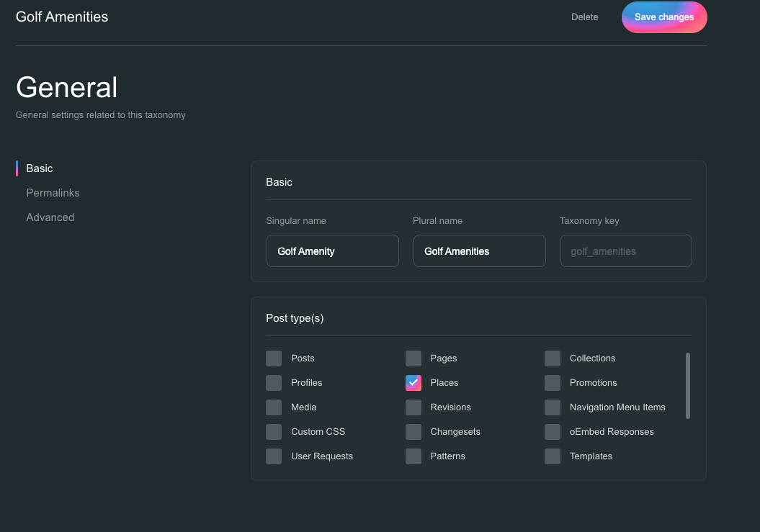The width and height of the screenshot is (760, 532).
Task: Enable the Posts post type checkbox
Action: pos(274,359)
